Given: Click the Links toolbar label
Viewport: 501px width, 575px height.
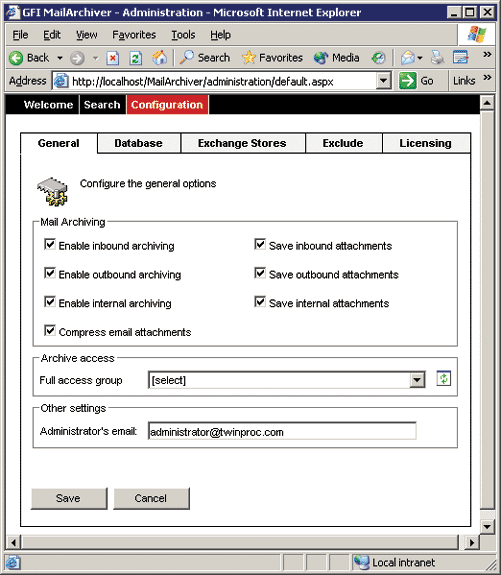Looking at the screenshot, I should click(x=464, y=81).
